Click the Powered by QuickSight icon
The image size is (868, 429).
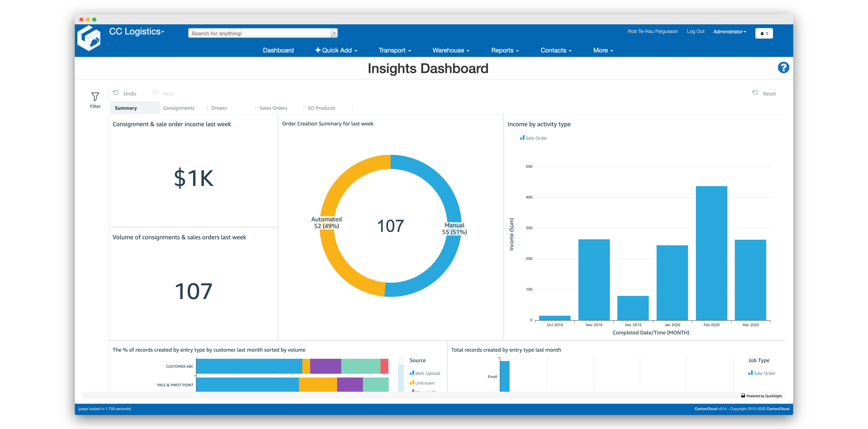pyautogui.click(x=743, y=396)
